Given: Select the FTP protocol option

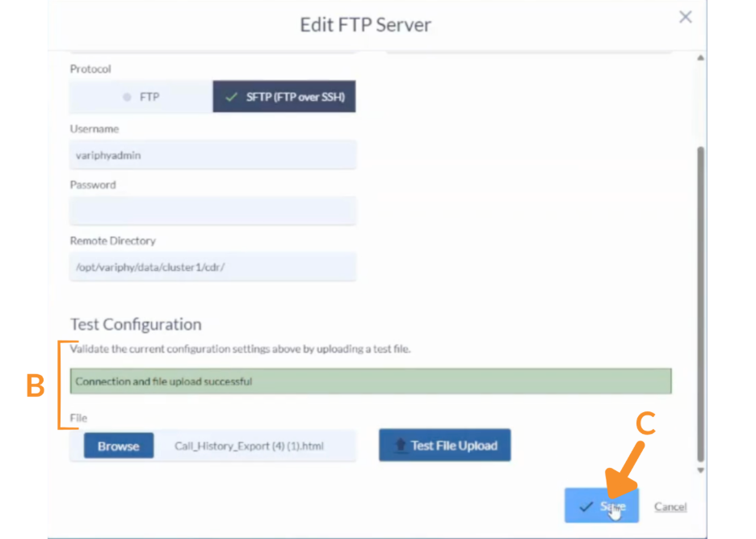Looking at the screenshot, I should click(141, 97).
